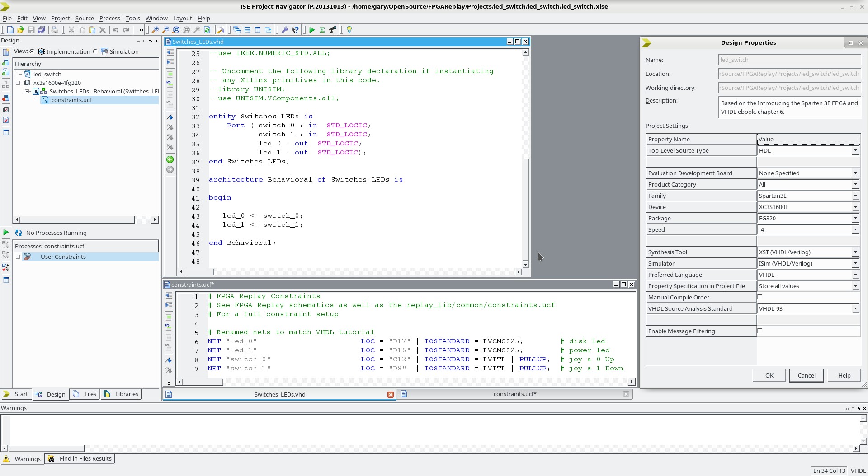The image size is (868, 476).
Task: Select constraints.ucf in the Hierarchy tree
Action: (x=71, y=100)
